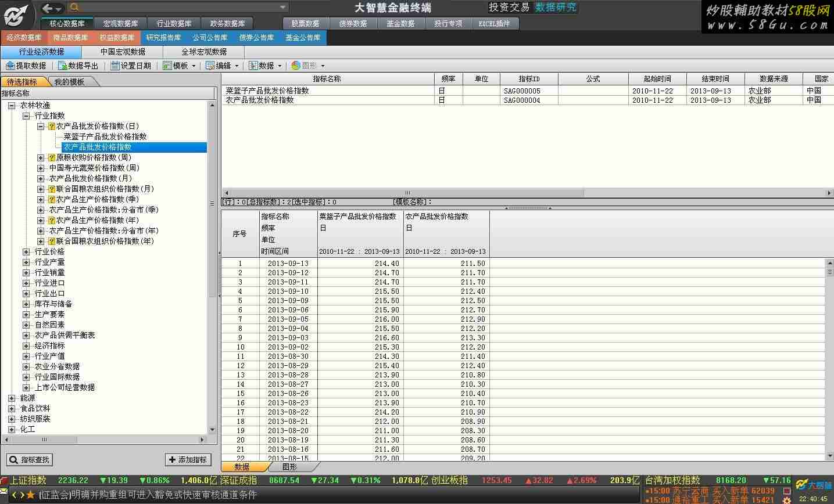
Task: Click the mail envelope icon in the status bar
Action: click(4, 492)
